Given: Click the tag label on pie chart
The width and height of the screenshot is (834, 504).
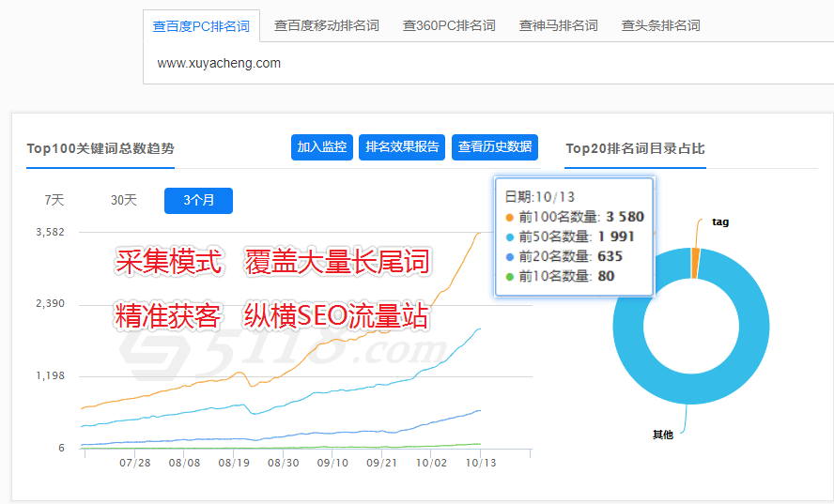Looking at the screenshot, I should click(720, 221).
